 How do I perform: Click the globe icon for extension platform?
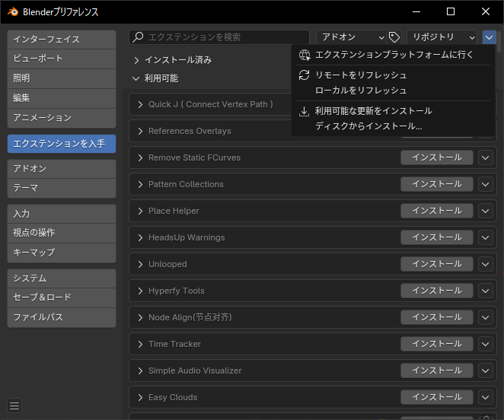tap(305, 55)
